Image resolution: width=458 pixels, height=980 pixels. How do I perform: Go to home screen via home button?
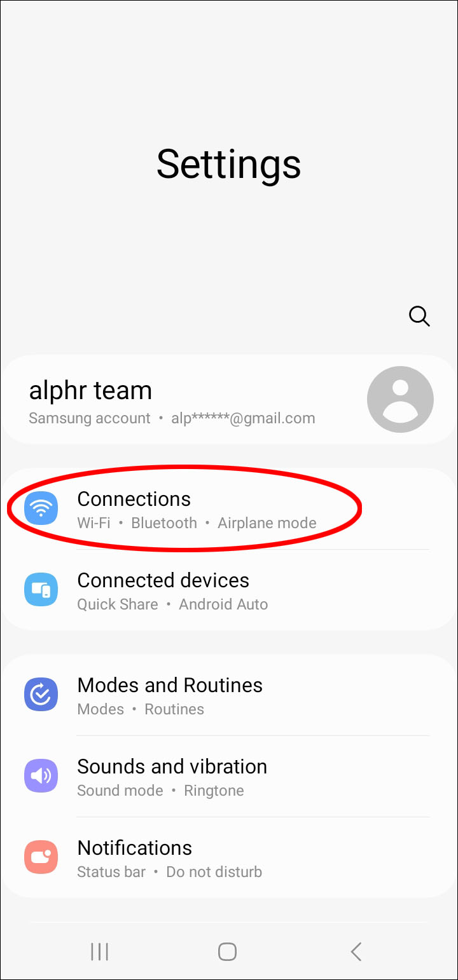[227, 951]
